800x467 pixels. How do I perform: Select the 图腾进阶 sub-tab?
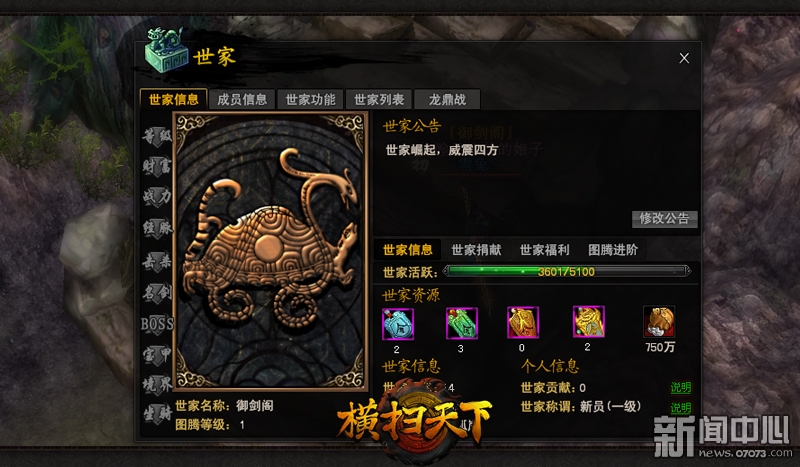pyautogui.click(x=613, y=250)
